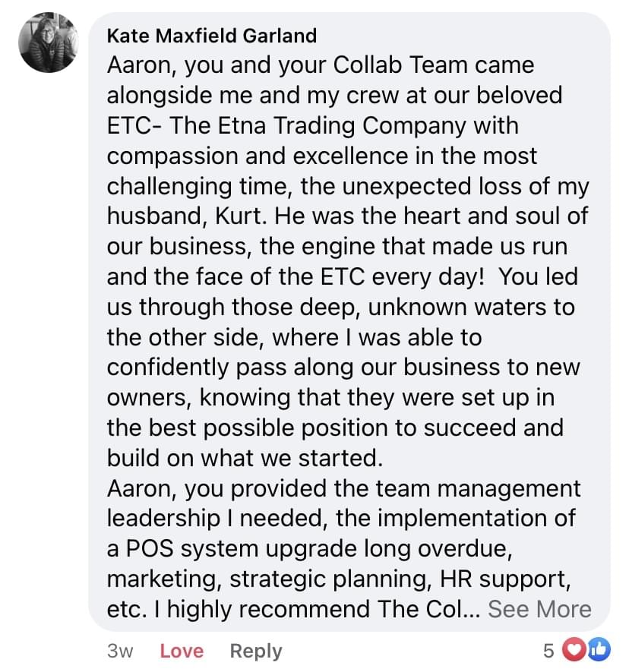Open the 3w timestamp link
Image resolution: width=629 pixels, height=672 pixels.
tap(121, 651)
